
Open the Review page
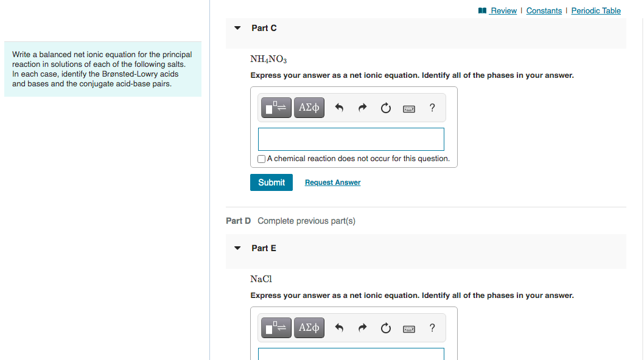[502, 10]
